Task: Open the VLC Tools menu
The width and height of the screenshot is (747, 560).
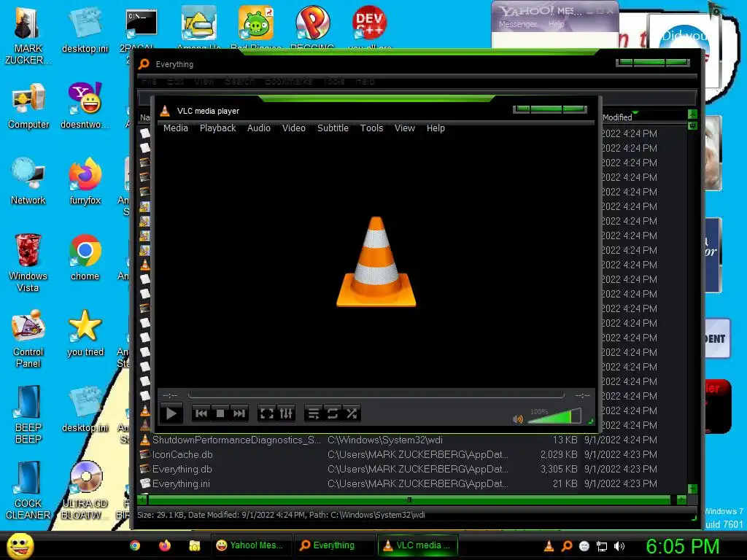Action: tap(371, 128)
